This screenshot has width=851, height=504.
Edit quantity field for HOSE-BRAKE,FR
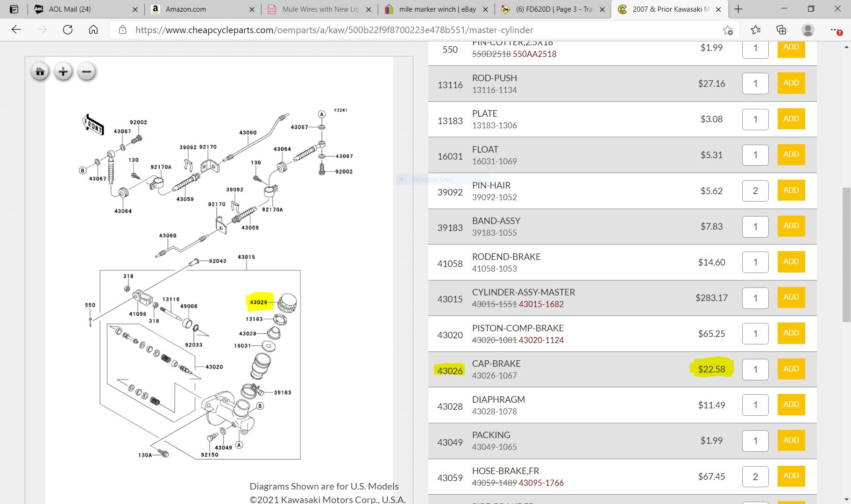point(755,476)
